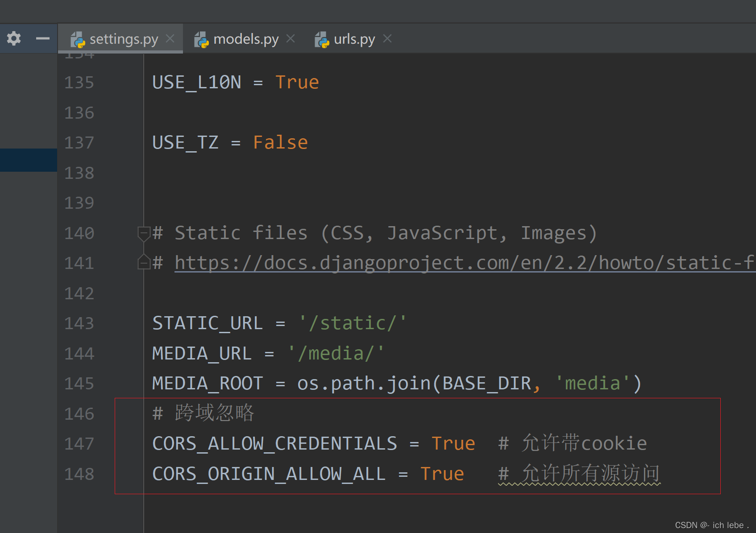Image resolution: width=756 pixels, height=533 pixels.
Task: Click True value of CORS_ALLOW_CREDENTIALS
Action: tap(453, 444)
